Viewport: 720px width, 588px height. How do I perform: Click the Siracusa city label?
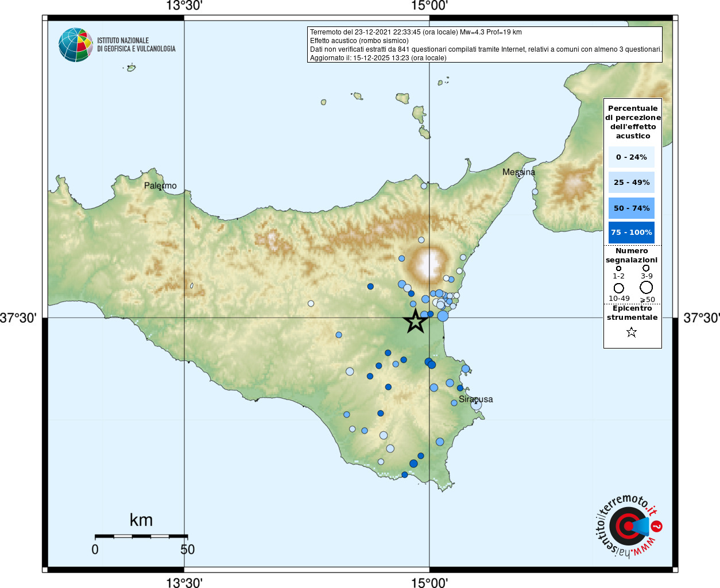pos(475,399)
